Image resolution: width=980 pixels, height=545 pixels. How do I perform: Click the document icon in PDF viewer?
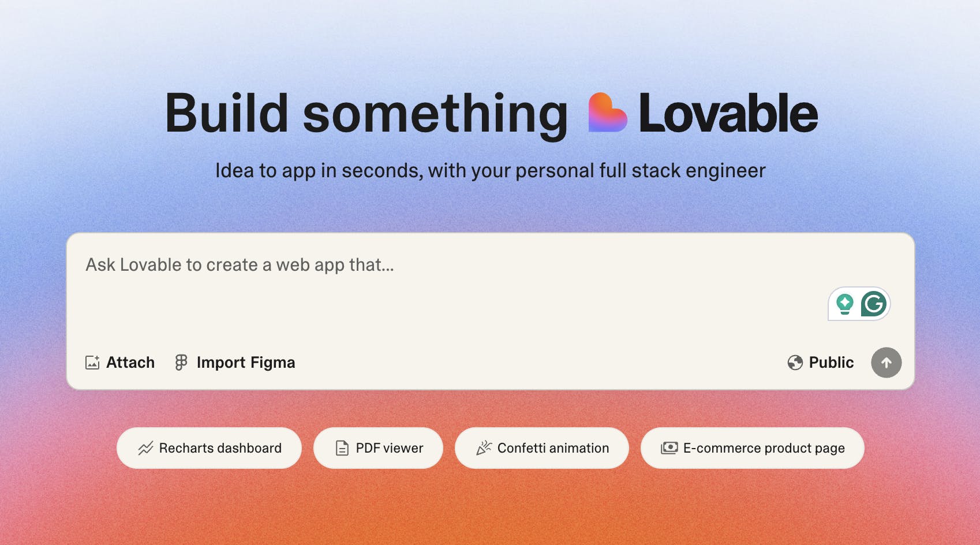(342, 448)
